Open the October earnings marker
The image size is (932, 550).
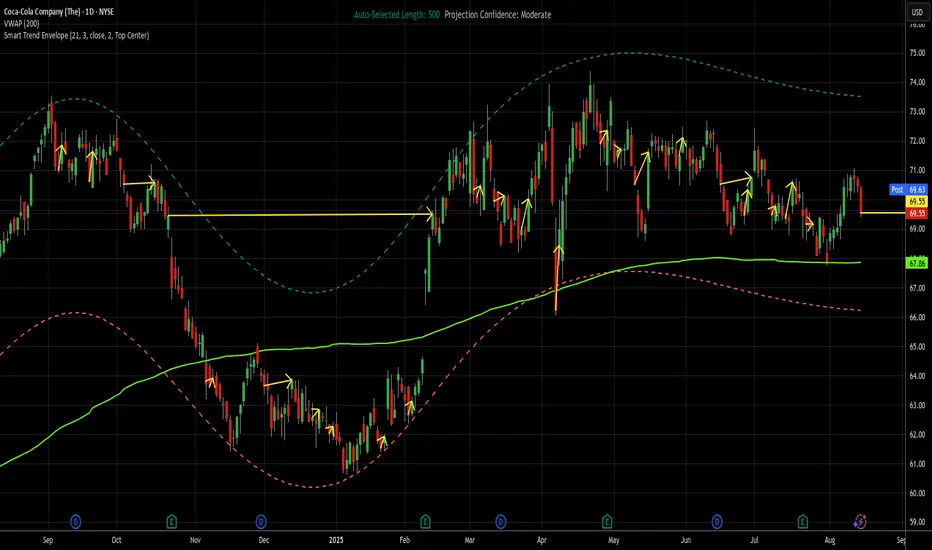pyautogui.click(x=171, y=522)
